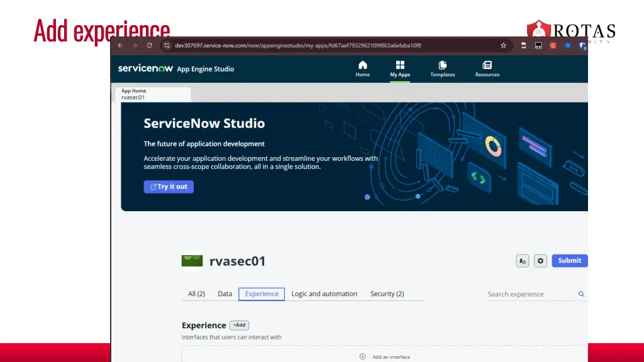
Task: Click the Add an interface link
Action: [391, 357]
